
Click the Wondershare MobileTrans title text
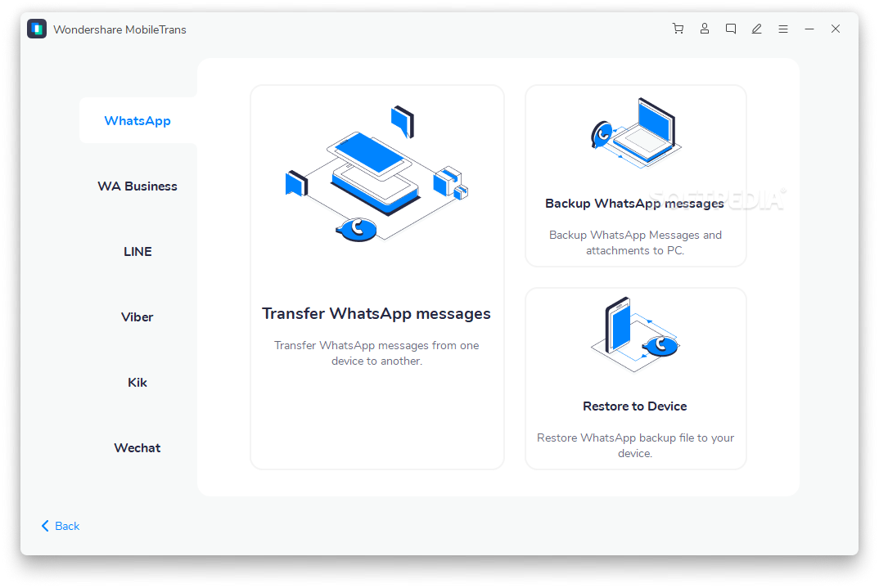click(x=120, y=29)
